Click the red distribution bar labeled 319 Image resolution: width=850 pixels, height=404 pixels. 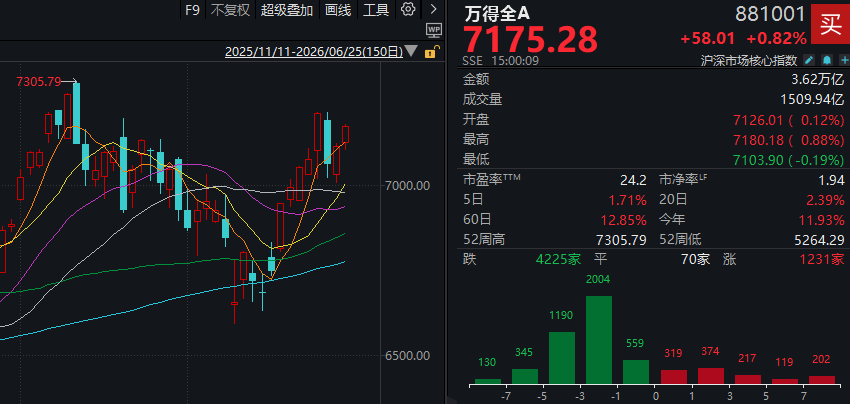[674, 377]
